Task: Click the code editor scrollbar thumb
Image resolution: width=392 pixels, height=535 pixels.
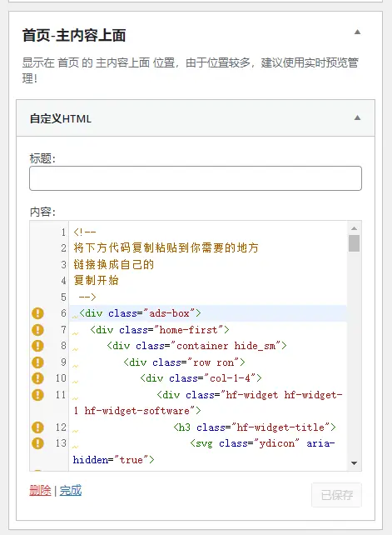Action: (x=355, y=243)
